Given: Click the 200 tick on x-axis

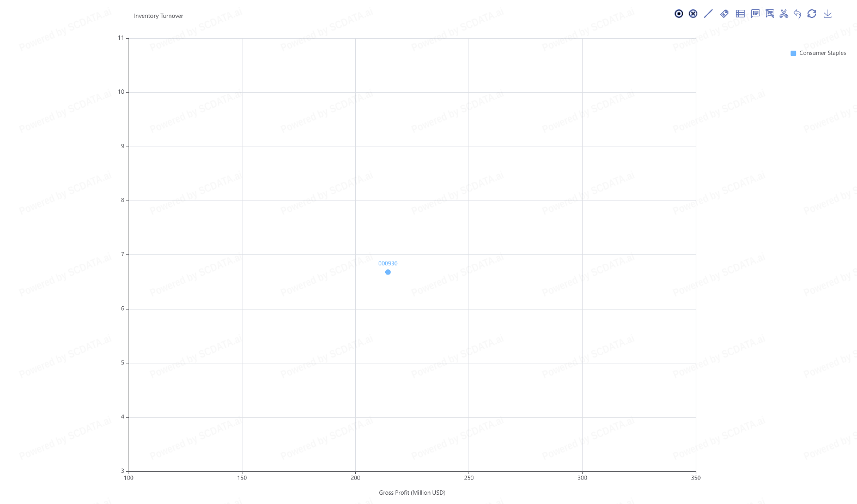Looking at the screenshot, I should coord(355,478).
